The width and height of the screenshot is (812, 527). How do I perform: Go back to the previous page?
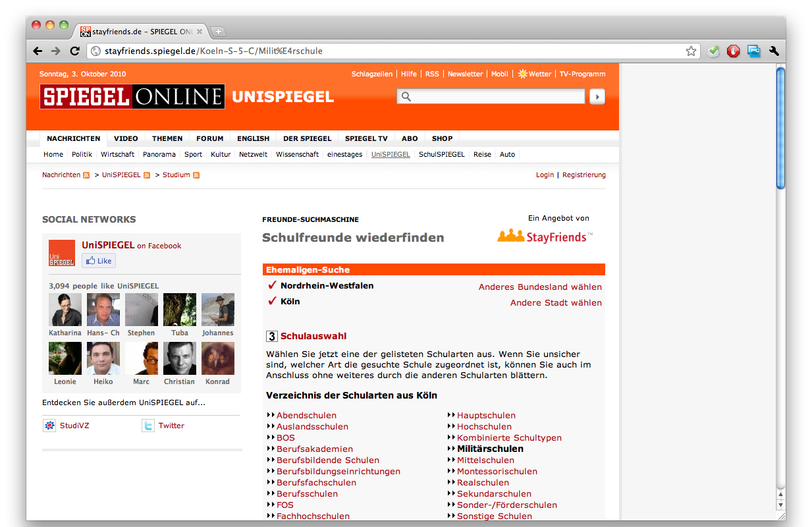(x=38, y=51)
